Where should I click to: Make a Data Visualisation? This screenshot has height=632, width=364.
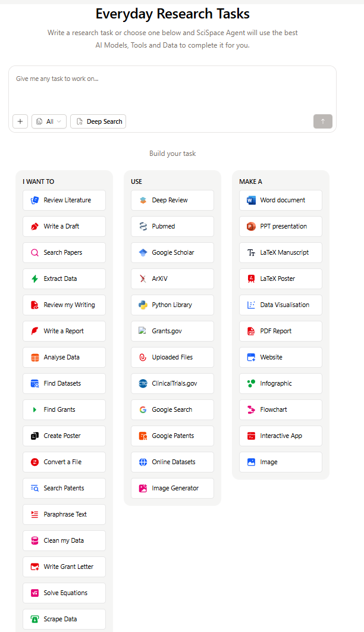tap(281, 305)
